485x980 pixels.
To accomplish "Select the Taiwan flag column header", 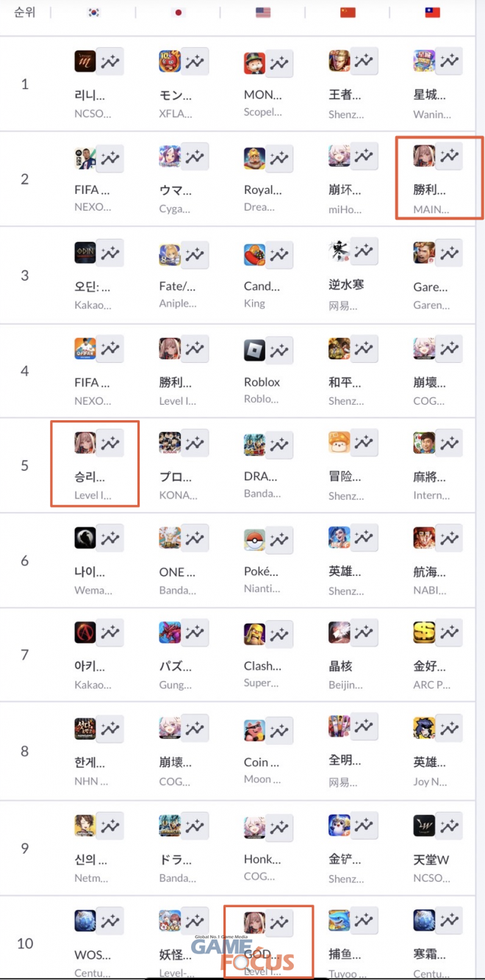I will point(432,12).
